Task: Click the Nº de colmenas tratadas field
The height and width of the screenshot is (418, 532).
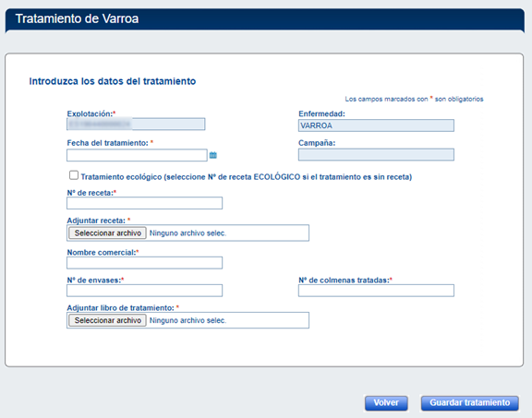Action: [376, 291]
